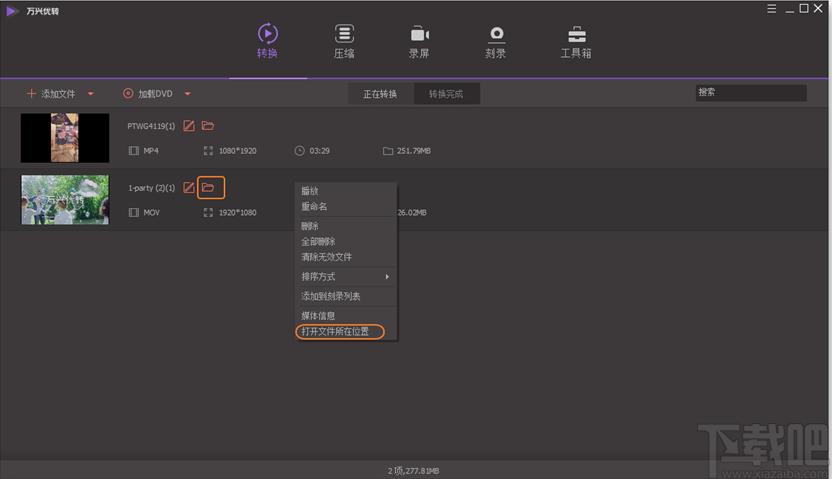The width and height of the screenshot is (832, 479).
Task: Click the MOV format label
Action: pyautogui.click(x=151, y=212)
